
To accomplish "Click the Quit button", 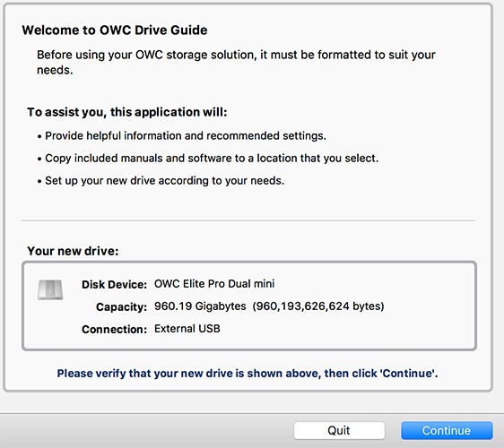I will [x=339, y=430].
